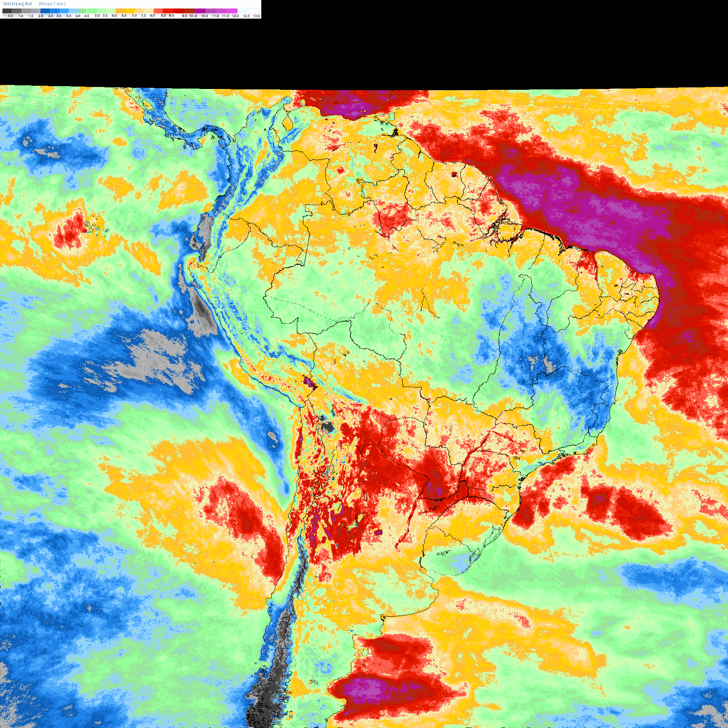728x728 pixels.
Task: Select the 5.0 legend value
Action: [97, 15]
